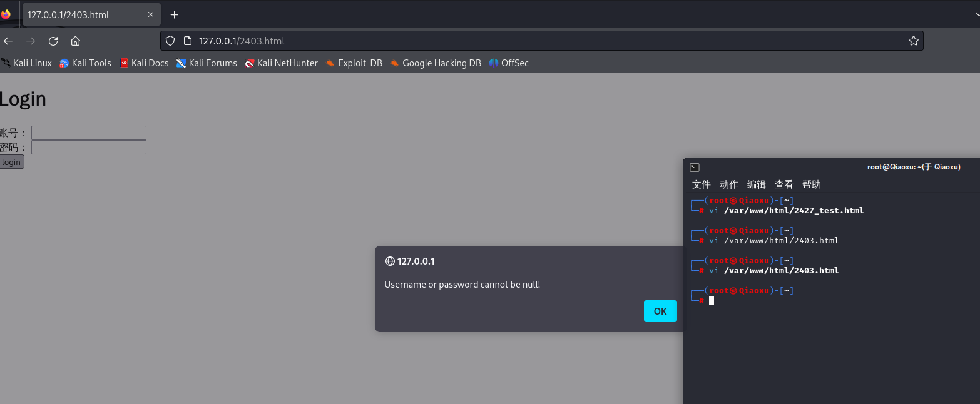Viewport: 980px width, 404px height.
Task: Click the Login heading text
Action: [x=23, y=99]
